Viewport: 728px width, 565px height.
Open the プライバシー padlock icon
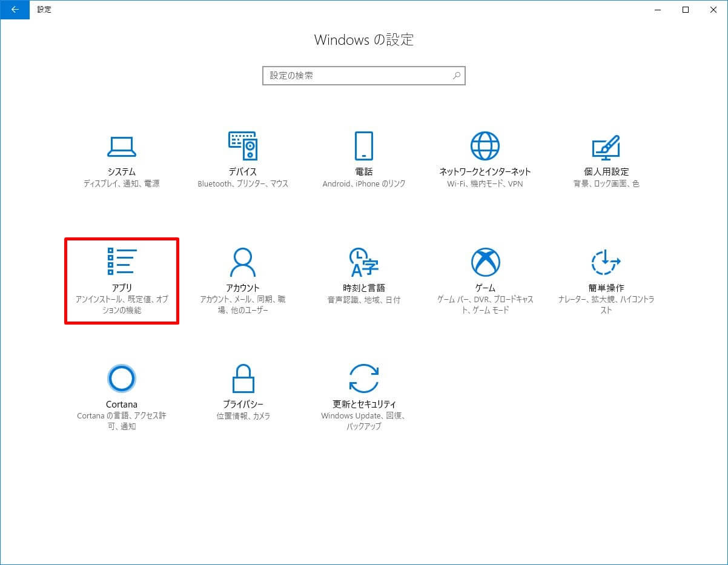[x=243, y=378]
